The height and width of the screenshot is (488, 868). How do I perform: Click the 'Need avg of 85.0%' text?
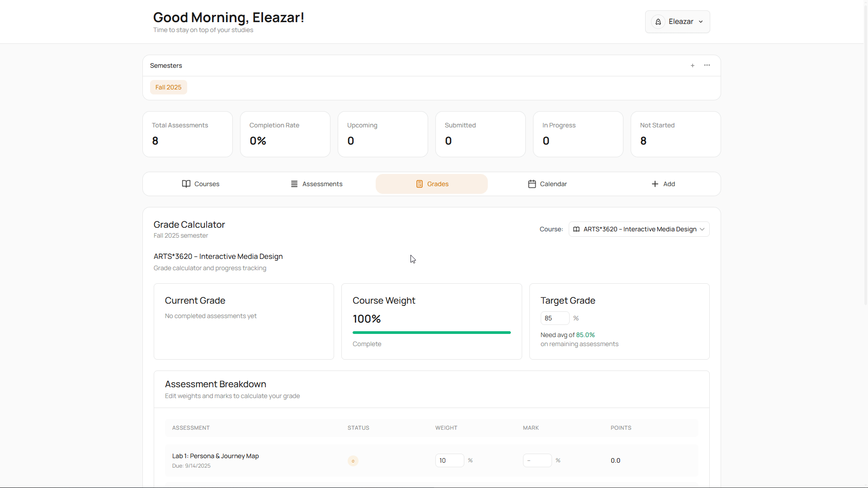pyautogui.click(x=567, y=335)
